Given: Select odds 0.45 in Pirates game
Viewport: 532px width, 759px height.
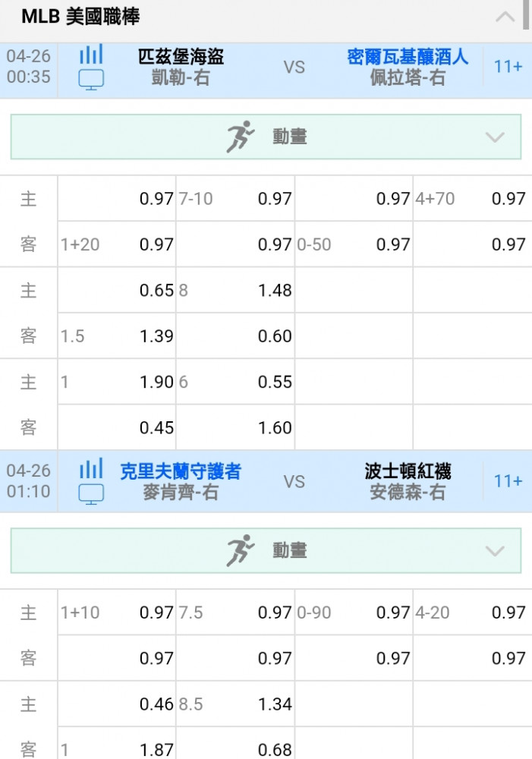Looking at the screenshot, I should click(x=156, y=428).
